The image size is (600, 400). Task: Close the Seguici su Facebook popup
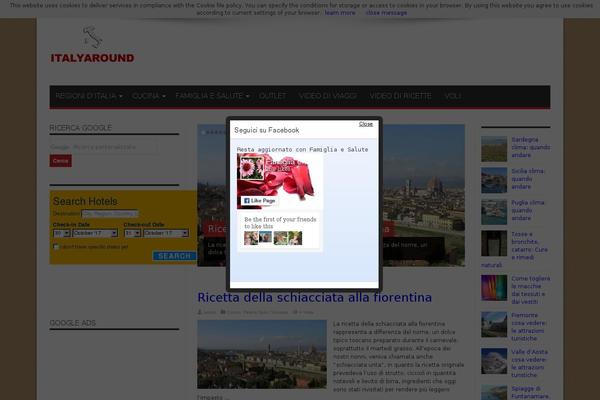(365, 124)
